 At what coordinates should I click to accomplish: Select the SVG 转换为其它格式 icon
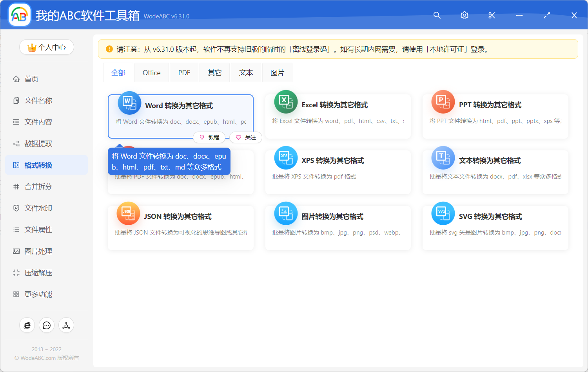443,213
